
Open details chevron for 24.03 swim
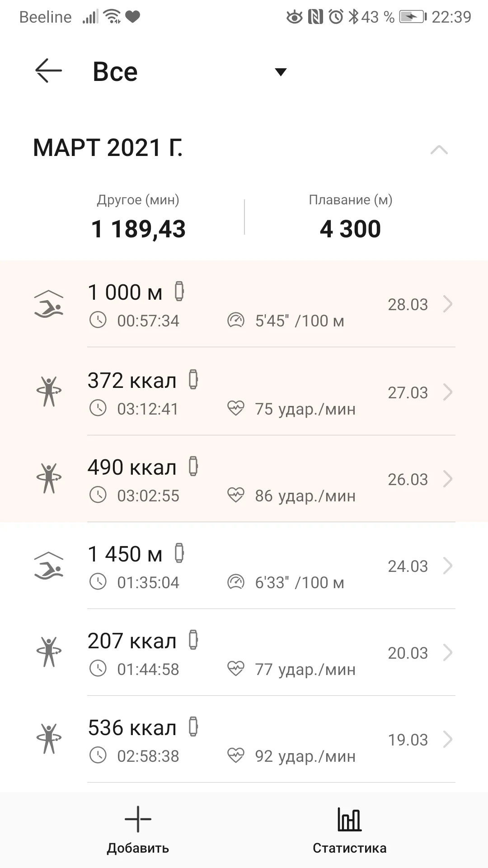447,566
